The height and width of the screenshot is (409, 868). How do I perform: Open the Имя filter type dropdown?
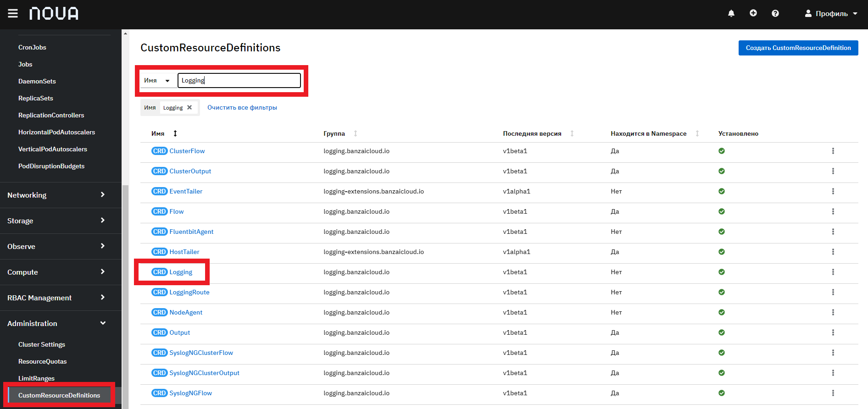pos(157,80)
